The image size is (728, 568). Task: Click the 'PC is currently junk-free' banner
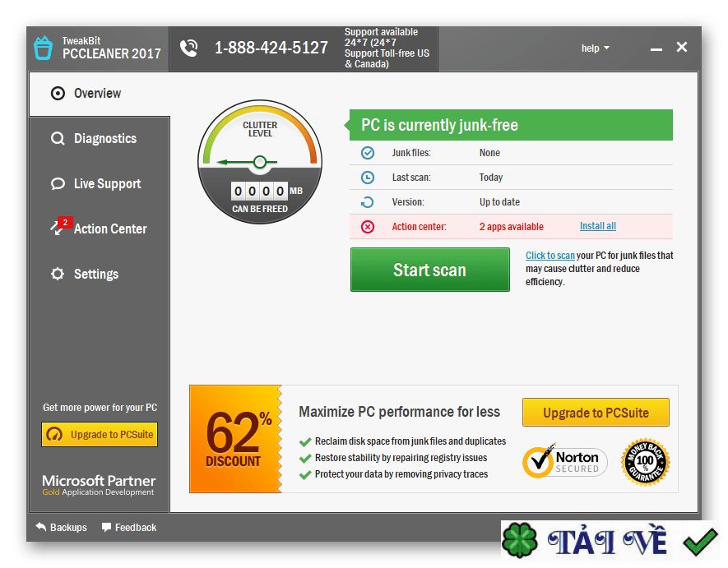[x=511, y=125]
